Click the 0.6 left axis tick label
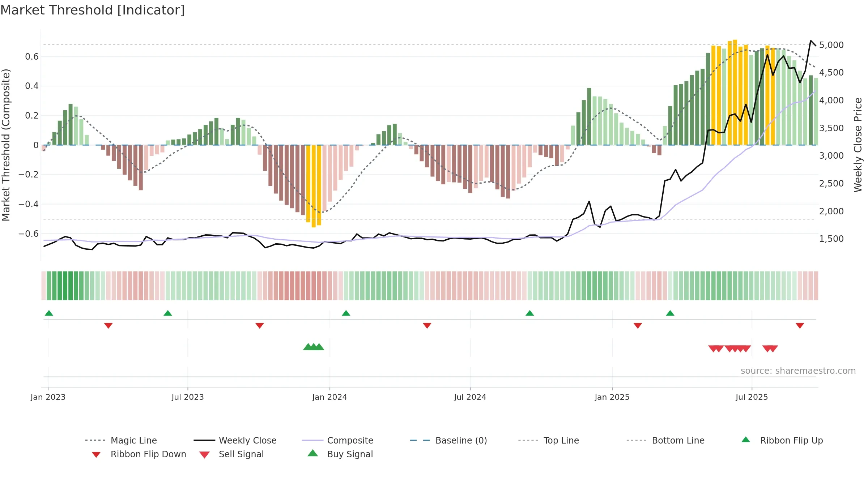Viewport: 868px width, 488px height. 32,57
